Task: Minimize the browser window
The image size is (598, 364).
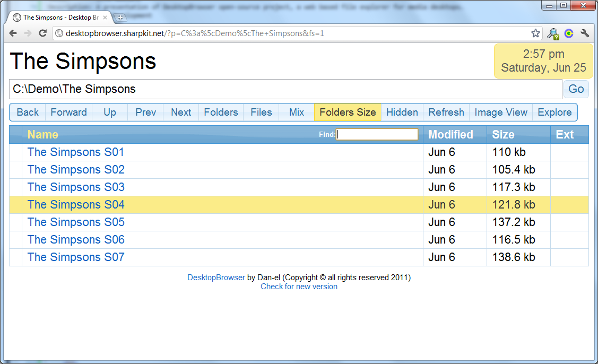Action: tap(549, 5)
